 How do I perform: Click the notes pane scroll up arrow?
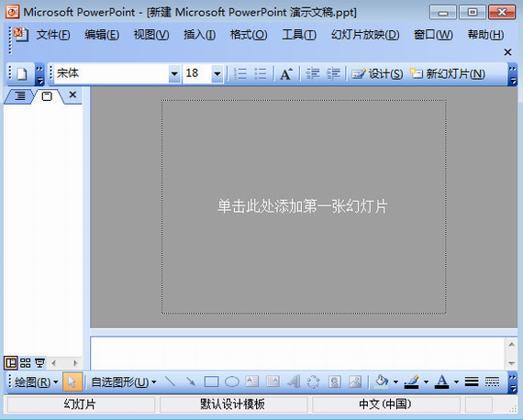[x=512, y=344]
